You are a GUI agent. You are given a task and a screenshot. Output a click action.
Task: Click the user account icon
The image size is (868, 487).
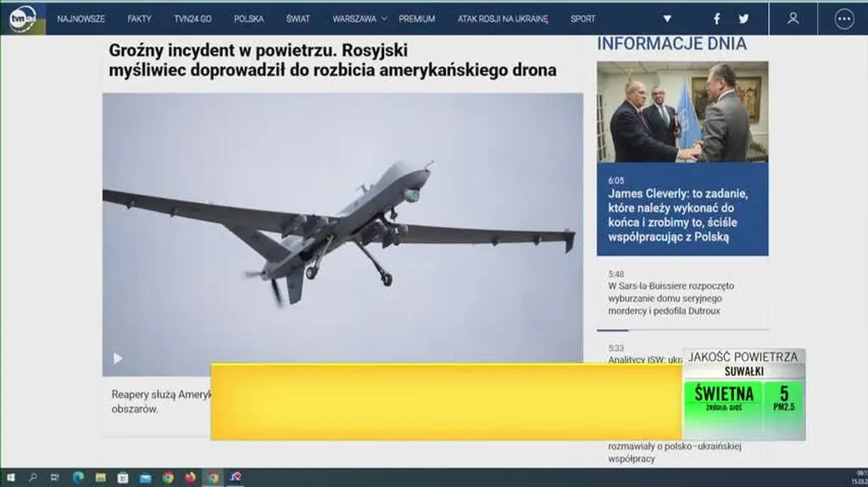click(793, 19)
